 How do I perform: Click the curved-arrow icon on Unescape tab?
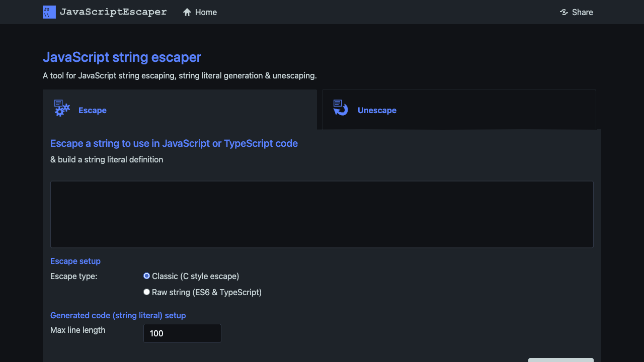click(x=340, y=108)
